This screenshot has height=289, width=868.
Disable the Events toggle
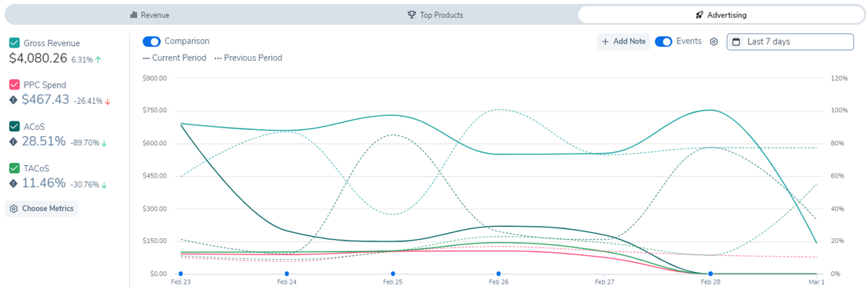pos(663,42)
